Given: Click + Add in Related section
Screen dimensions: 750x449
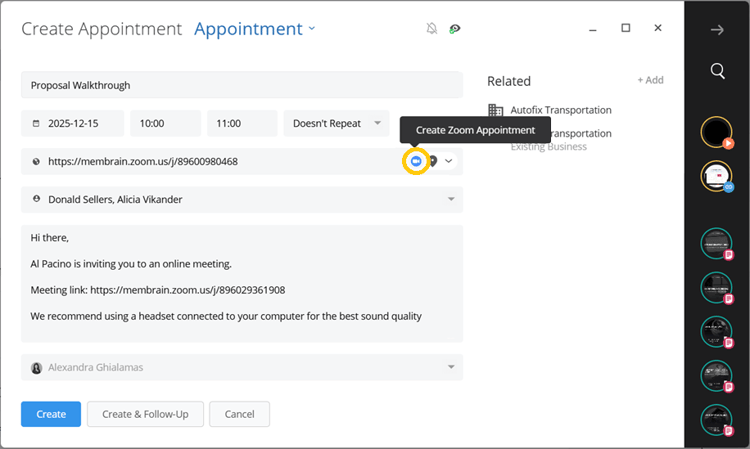Looking at the screenshot, I should pyautogui.click(x=650, y=80).
